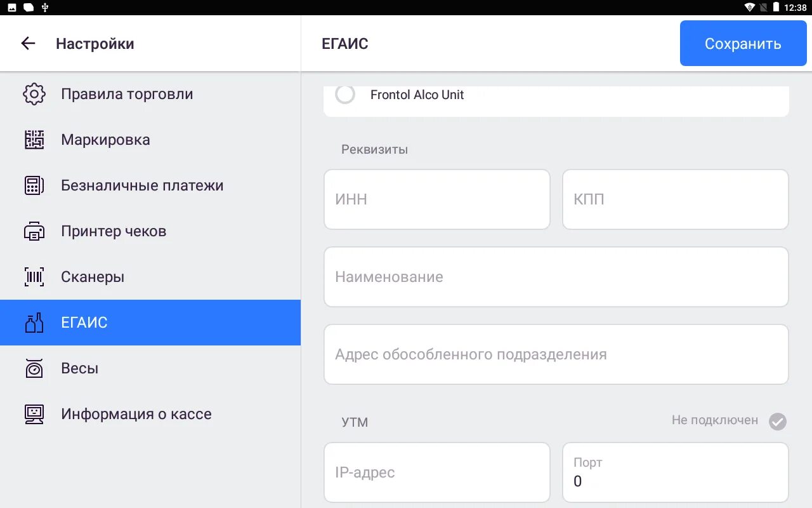Click the Маркировка data-matrix code icon
Image resolution: width=812 pixels, height=508 pixels.
(34, 140)
